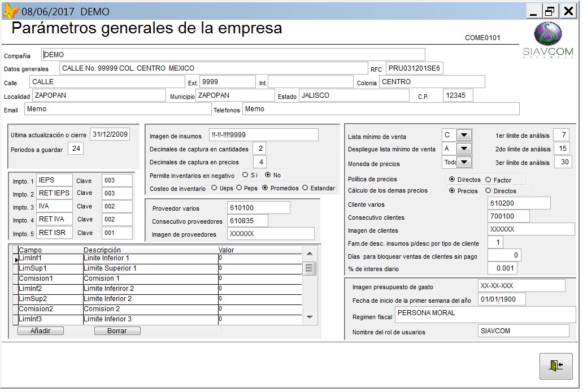Select Directos price policy
Screen dimensions: 583x392
coord(452,179)
